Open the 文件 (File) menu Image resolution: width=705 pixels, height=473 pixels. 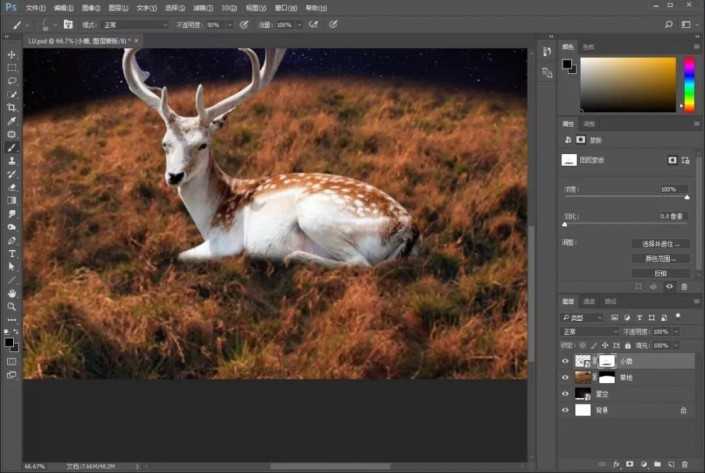35,7
